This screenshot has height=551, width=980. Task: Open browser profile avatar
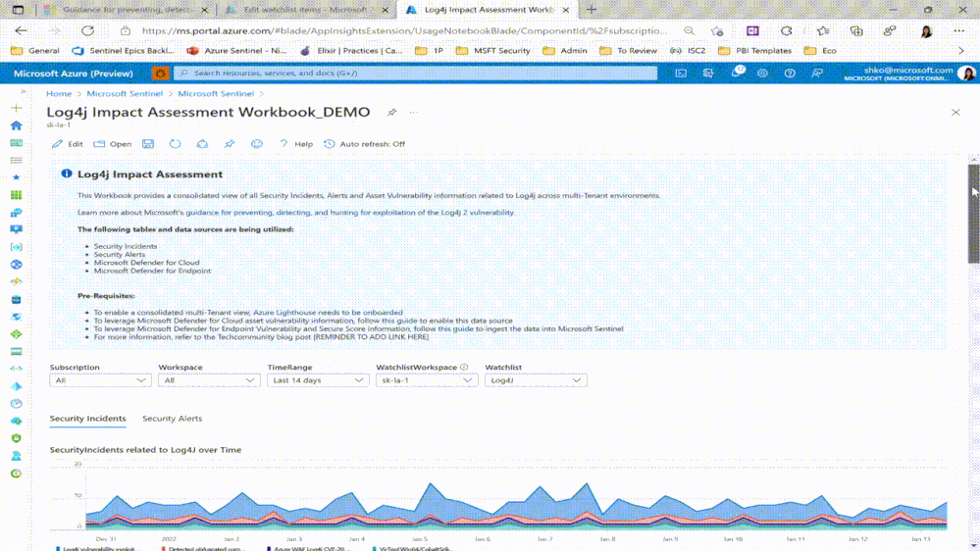click(926, 30)
